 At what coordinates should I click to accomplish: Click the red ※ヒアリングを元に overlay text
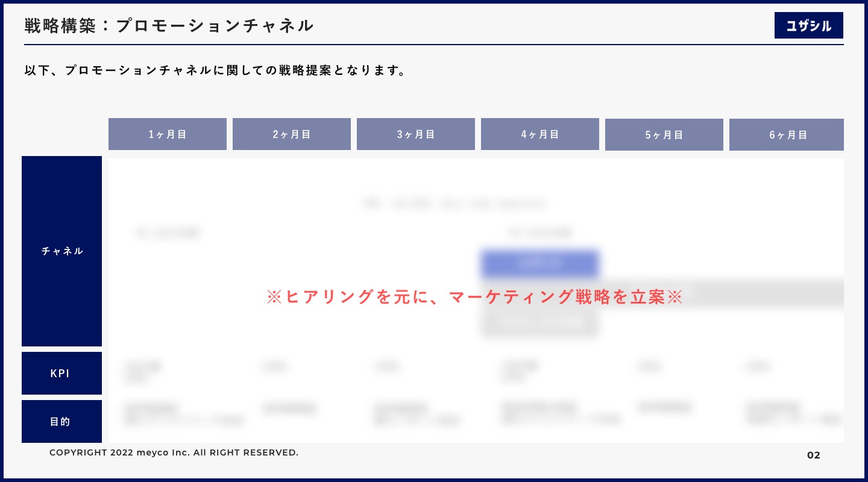pos(474,297)
